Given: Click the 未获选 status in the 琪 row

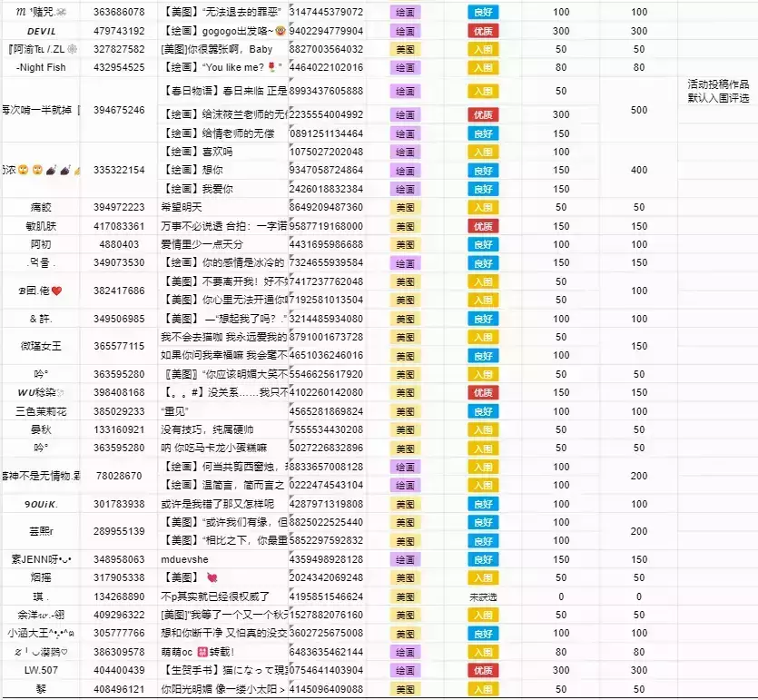Looking at the screenshot, I should 482,596.
